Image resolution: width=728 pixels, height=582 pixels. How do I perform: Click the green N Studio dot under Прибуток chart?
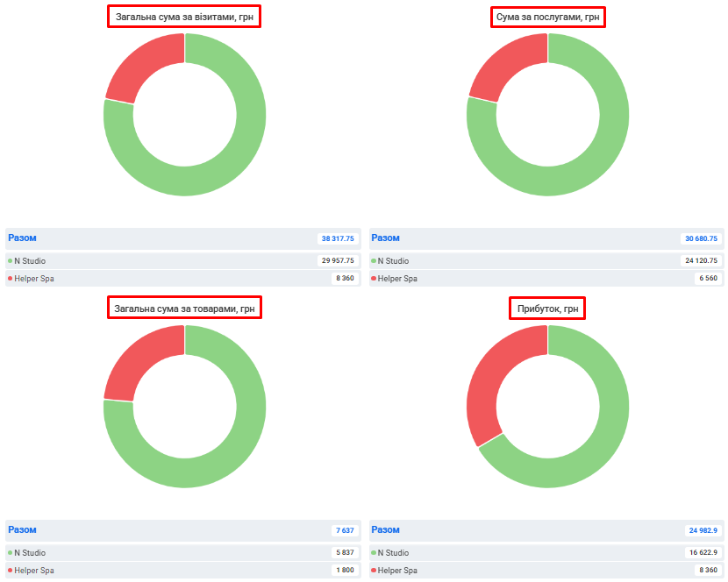click(374, 553)
